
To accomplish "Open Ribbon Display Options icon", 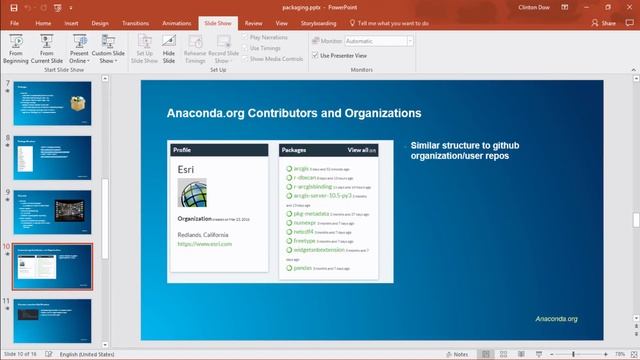I will coord(565,7).
